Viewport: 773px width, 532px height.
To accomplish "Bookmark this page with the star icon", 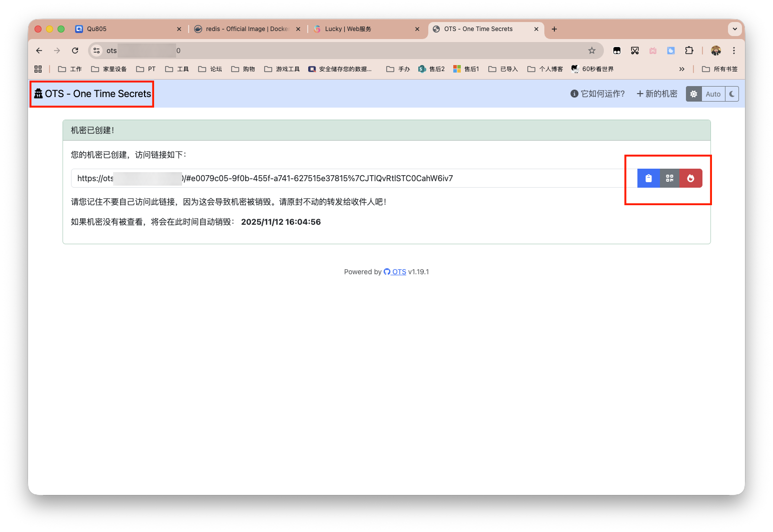I will pos(592,50).
